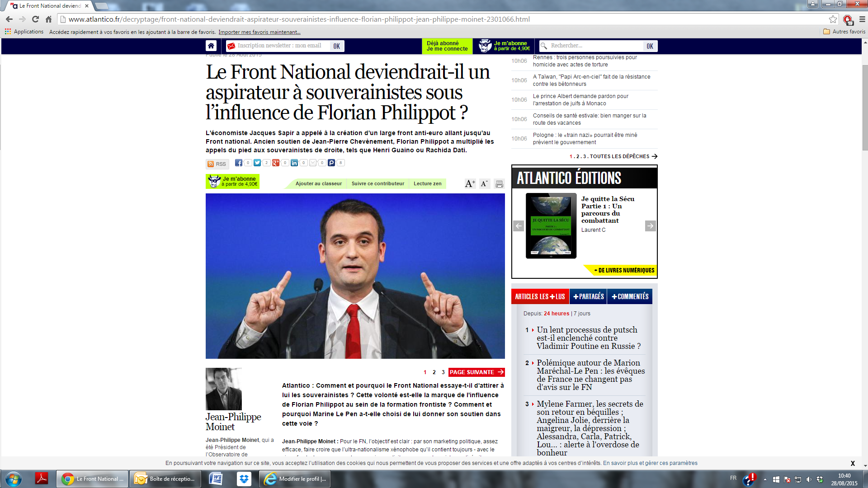Show previous book in Atlantico Éditions carousel

click(x=519, y=226)
